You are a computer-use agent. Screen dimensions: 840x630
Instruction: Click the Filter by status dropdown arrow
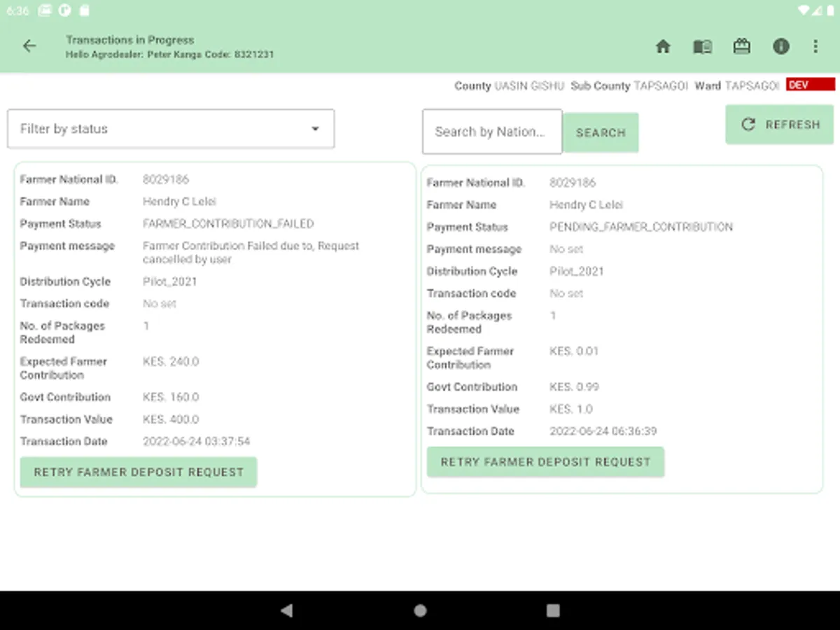coord(315,129)
